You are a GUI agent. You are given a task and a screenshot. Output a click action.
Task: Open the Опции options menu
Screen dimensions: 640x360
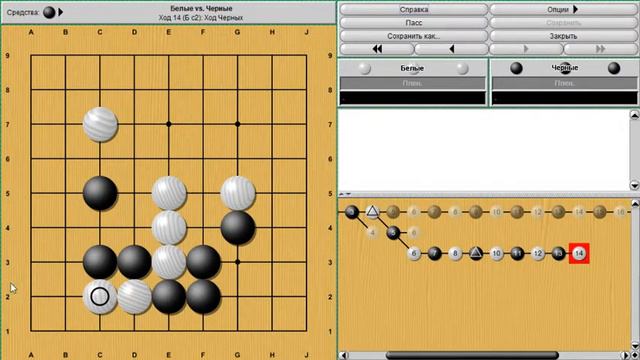tap(563, 9)
